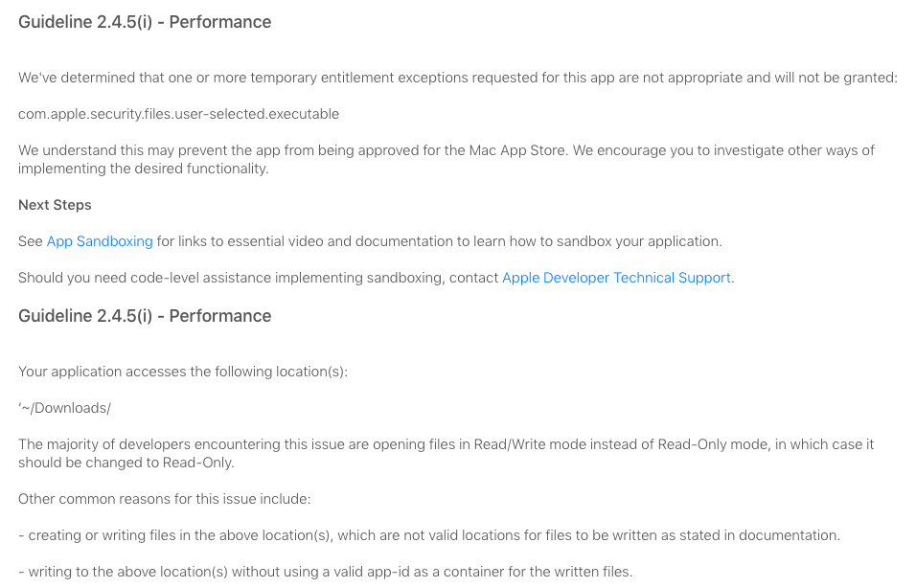Click the bullet about a valid app-id container

326,571
